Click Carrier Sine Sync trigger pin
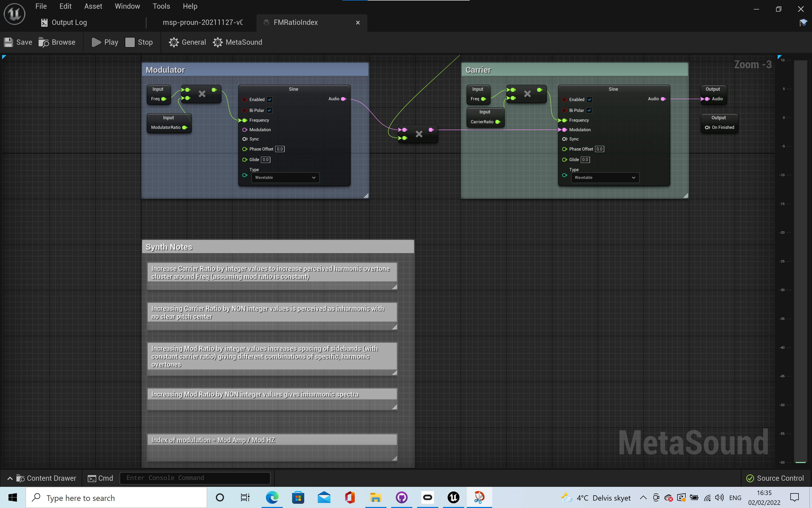 564,139
